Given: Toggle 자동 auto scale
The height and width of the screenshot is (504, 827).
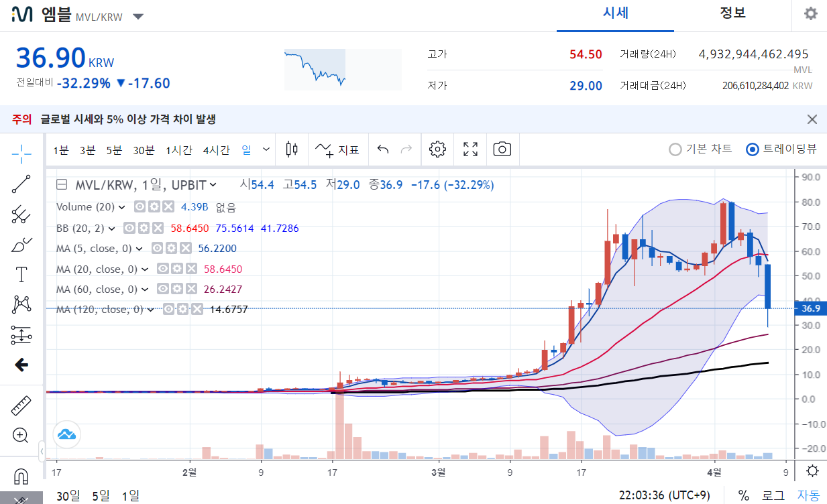Looking at the screenshot, I should point(808,496).
